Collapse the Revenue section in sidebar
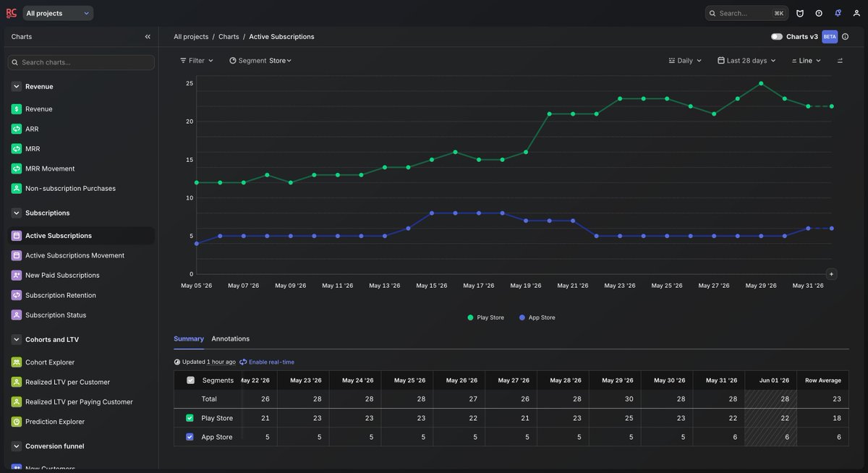 click(16, 86)
